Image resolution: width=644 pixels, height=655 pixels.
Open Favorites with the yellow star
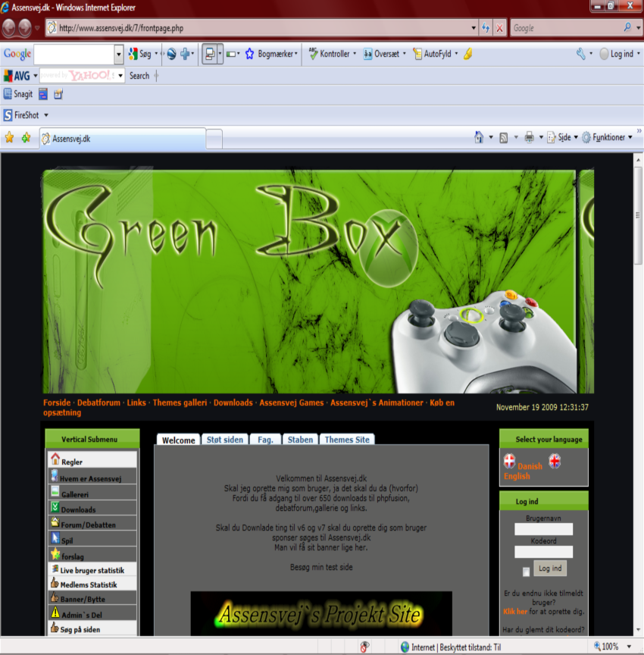[x=9, y=137]
